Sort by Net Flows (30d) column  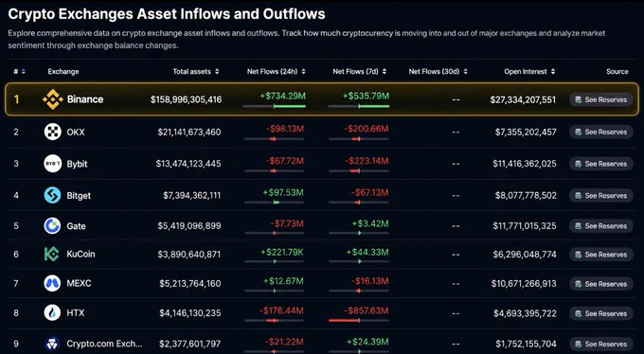pos(465,71)
